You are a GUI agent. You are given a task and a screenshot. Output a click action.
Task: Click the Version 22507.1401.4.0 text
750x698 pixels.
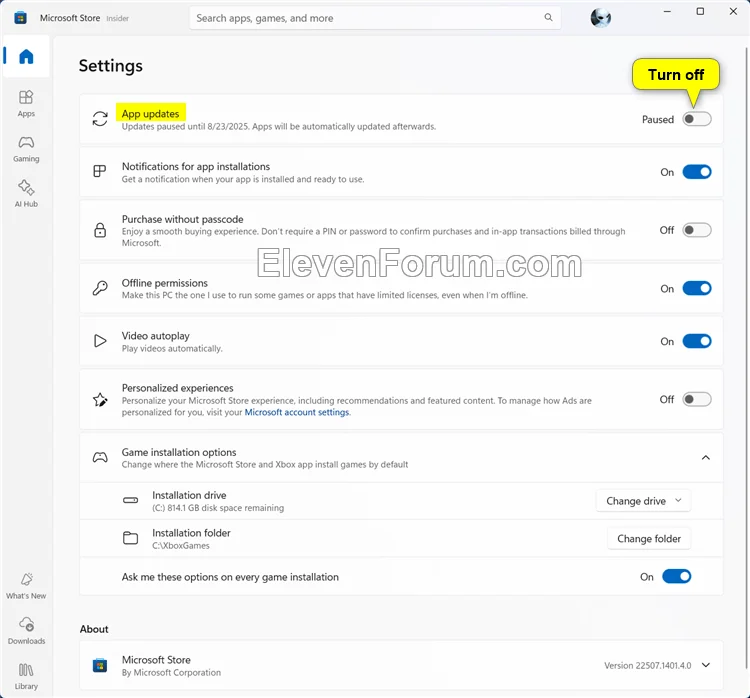(x=648, y=665)
